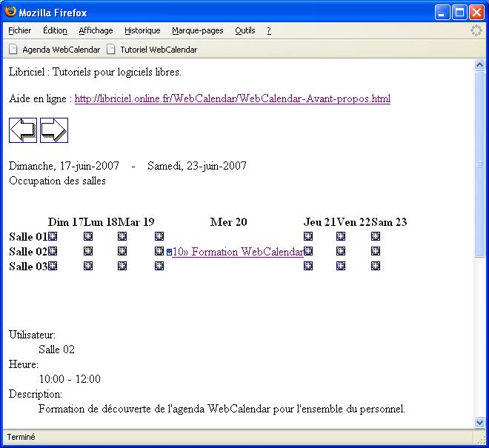Click the Dimanche, 17-juin-2007 date text

[64, 166]
